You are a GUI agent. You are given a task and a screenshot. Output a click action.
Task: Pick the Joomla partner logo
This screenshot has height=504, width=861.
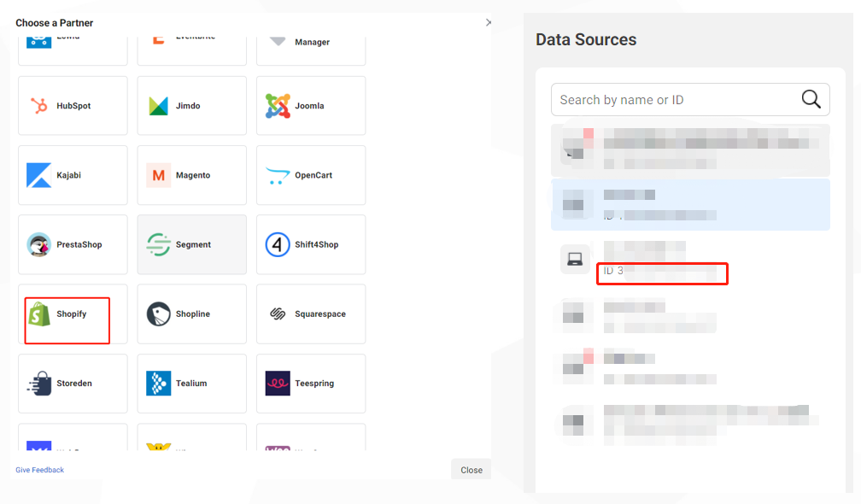[278, 106]
